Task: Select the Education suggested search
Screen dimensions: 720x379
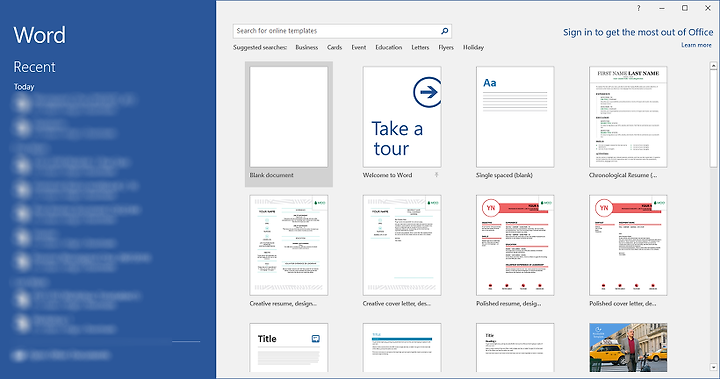Action: (388, 47)
